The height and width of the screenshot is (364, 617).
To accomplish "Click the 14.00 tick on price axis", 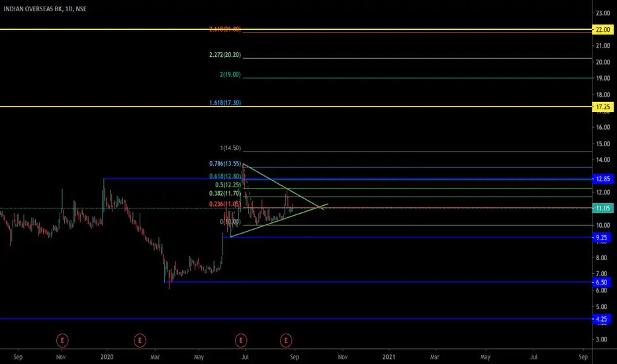I will coord(602,159).
